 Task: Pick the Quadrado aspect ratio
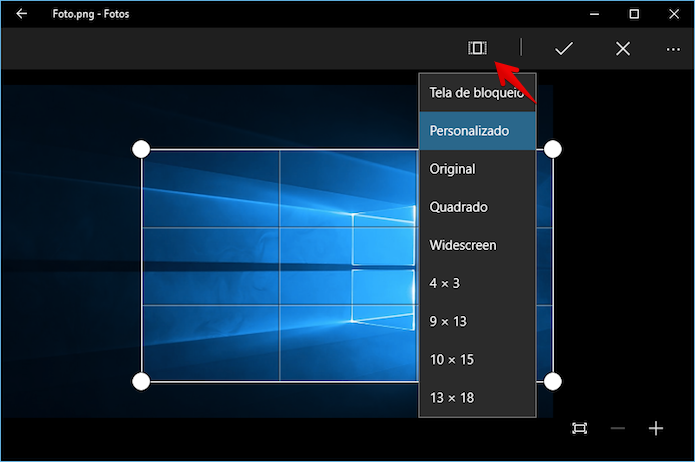[x=477, y=207]
